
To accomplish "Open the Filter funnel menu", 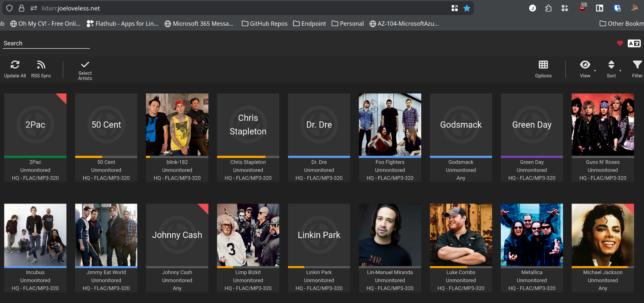I will [x=637, y=65].
